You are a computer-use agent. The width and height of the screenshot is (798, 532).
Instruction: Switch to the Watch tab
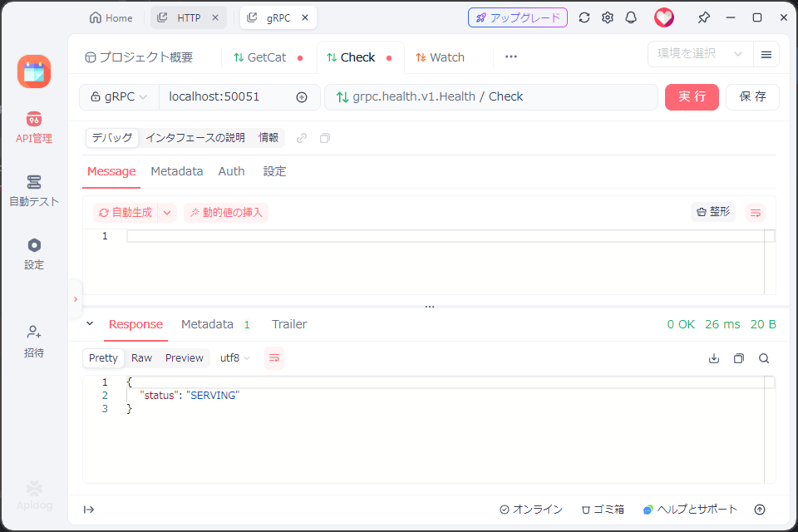tap(441, 57)
